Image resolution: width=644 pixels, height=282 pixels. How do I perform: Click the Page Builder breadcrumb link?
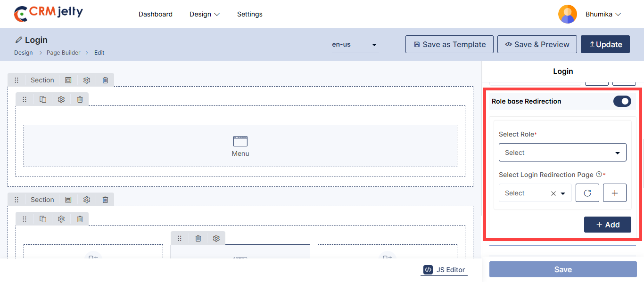click(63, 53)
